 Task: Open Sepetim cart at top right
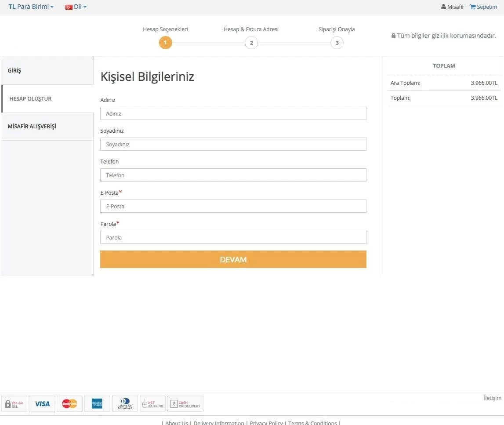483,7
